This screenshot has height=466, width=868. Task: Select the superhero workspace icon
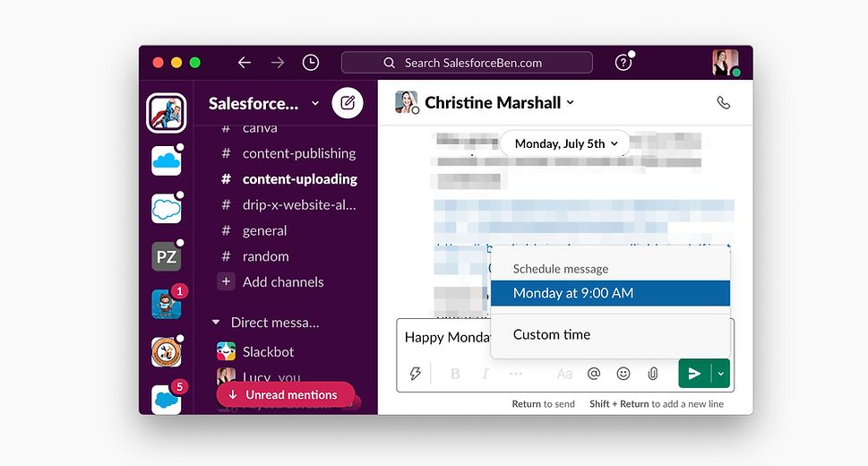pos(166,113)
